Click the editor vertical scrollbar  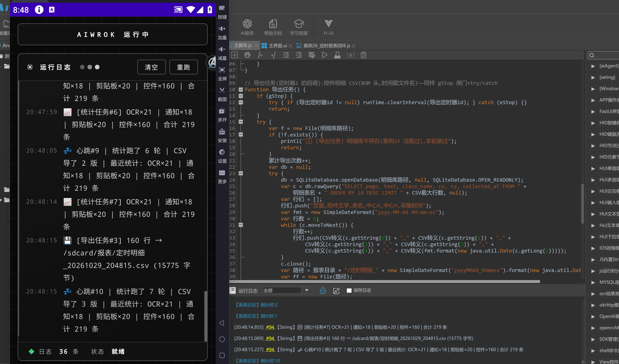[x=582, y=203]
